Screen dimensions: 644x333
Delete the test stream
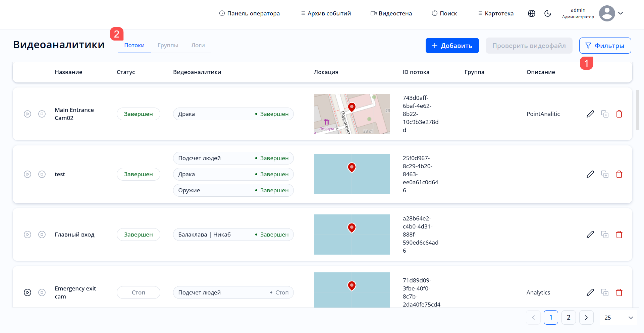click(x=619, y=174)
